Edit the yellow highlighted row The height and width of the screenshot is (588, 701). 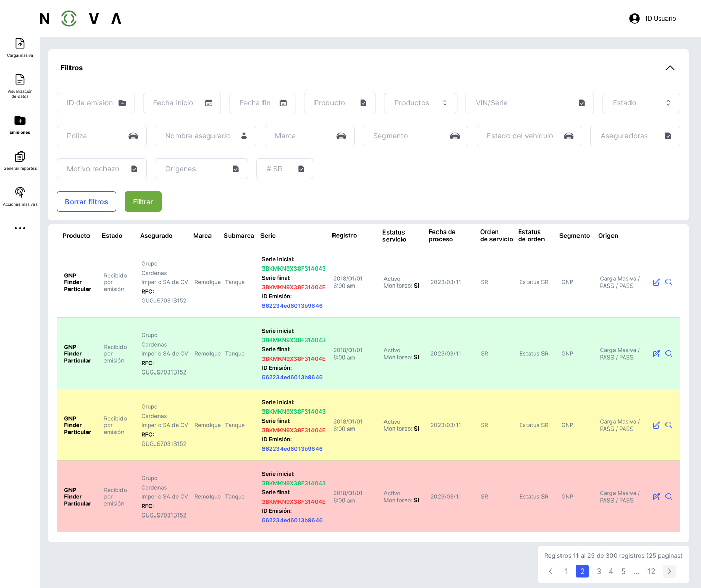(656, 425)
